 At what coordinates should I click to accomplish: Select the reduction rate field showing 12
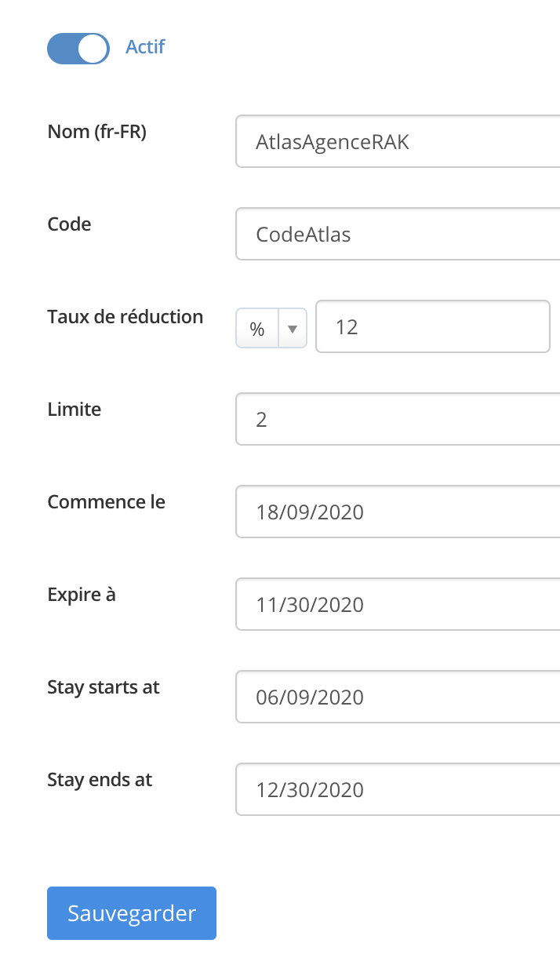pyautogui.click(x=432, y=326)
